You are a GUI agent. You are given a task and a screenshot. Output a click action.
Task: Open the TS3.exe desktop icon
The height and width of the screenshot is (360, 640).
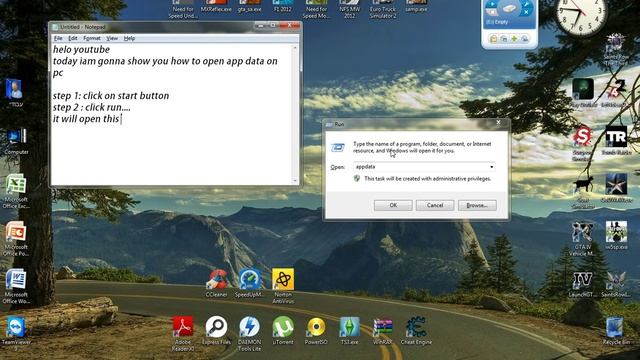pos(349,330)
